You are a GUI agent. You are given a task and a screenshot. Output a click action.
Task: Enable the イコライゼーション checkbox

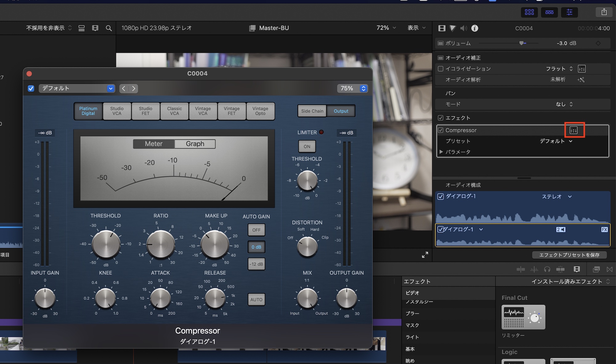click(440, 69)
